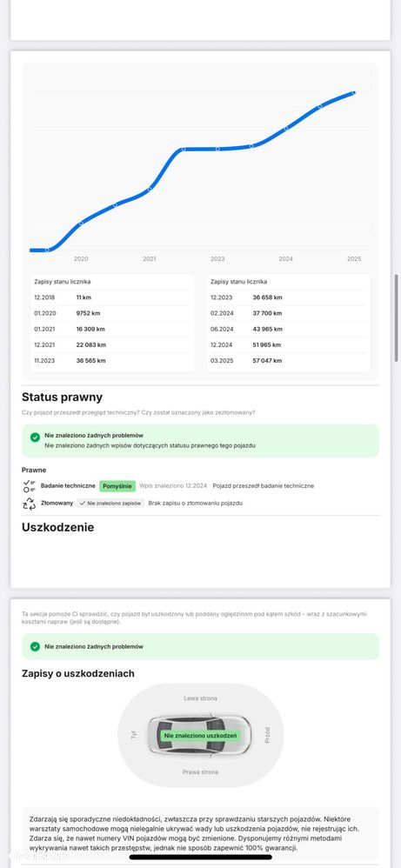This screenshot has height=868, width=401.
Task: Click the Złomowany recycling icon
Action: click(29, 504)
